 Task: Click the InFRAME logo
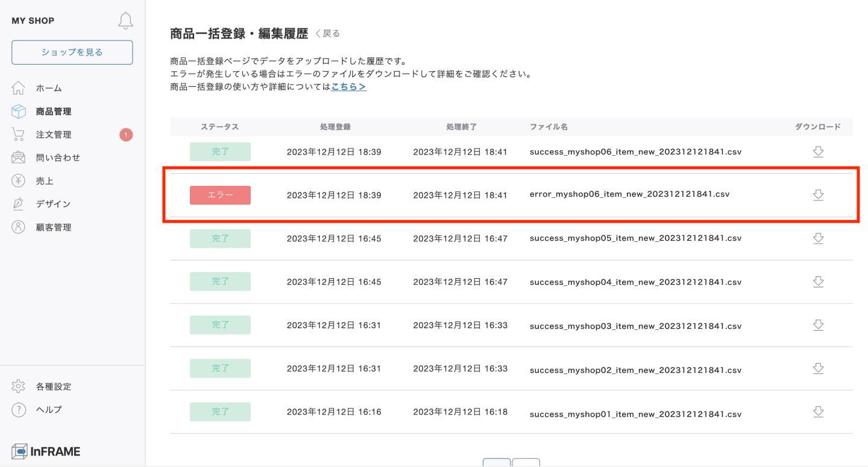[x=45, y=451]
